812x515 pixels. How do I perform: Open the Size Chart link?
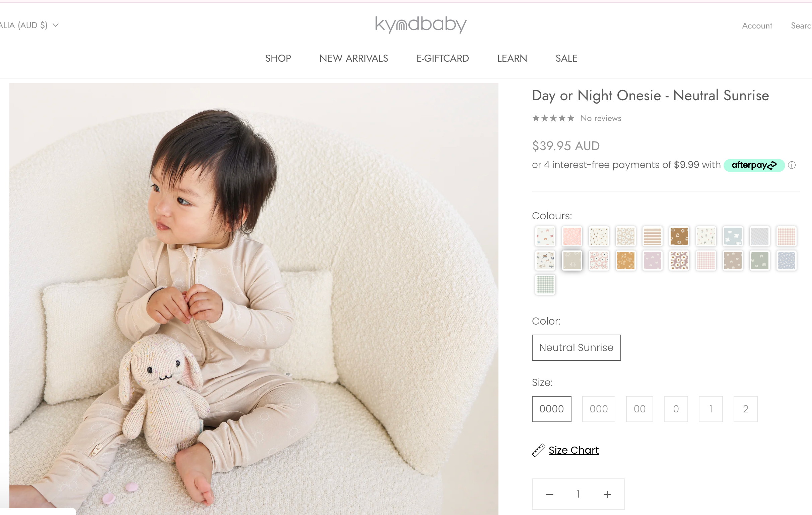click(x=573, y=450)
